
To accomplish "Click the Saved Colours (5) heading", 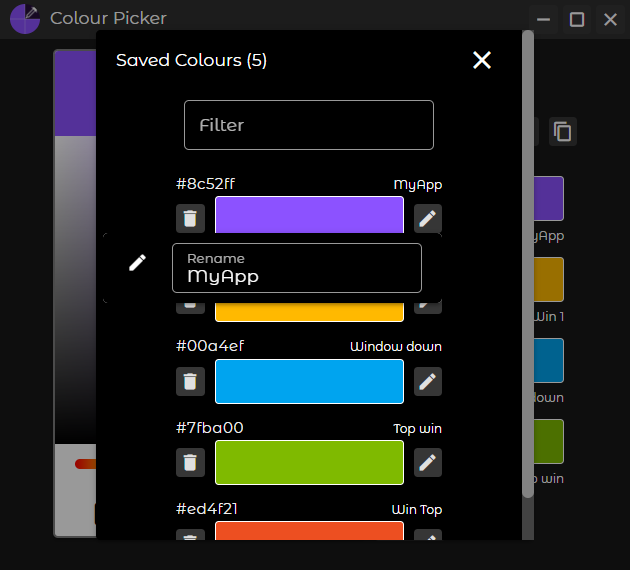I will [191, 60].
